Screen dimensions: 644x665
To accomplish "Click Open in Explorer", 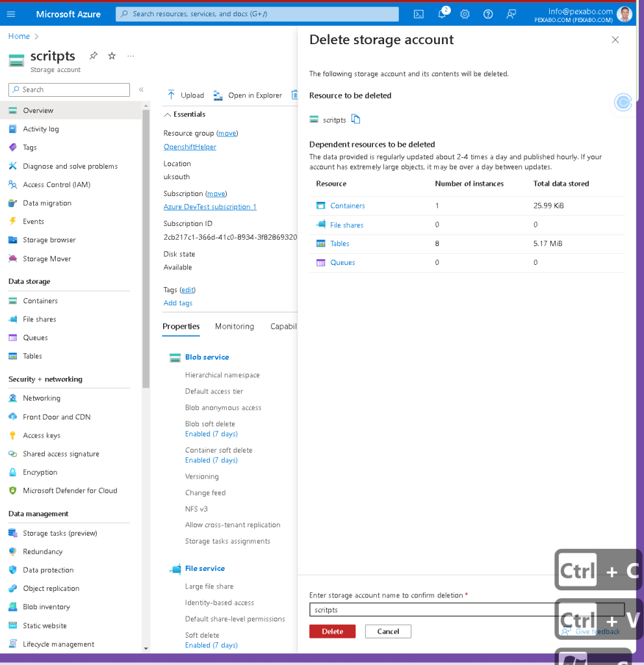I will click(x=248, y=95).
